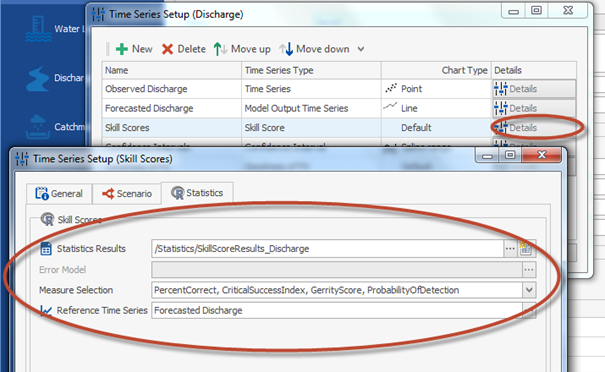
Task: Click the Default chart type cell
Action: tap(436, 127)
